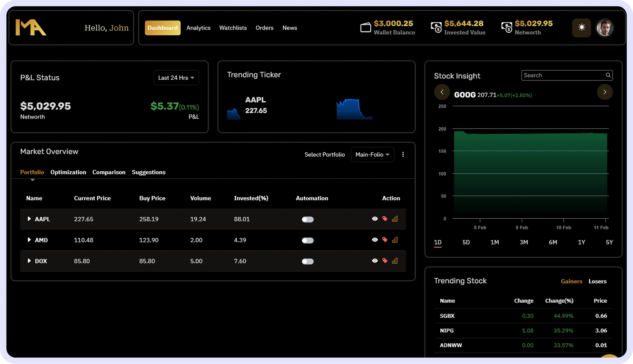Toggle light theme sun icon
The height and width of the screenshot is (364, 633).
[x=582, y=27]
